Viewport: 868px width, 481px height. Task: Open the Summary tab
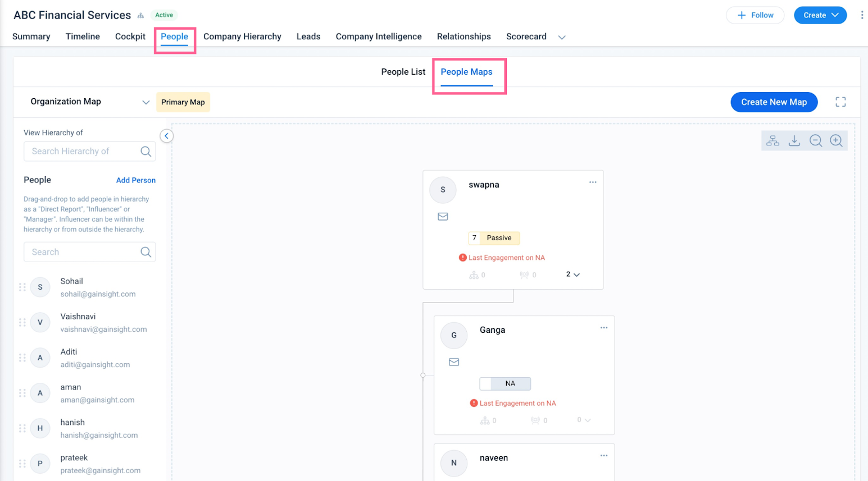31,36
